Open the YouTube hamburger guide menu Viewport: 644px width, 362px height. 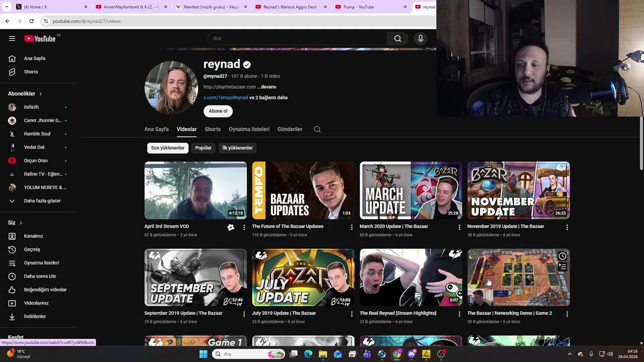pyautogui.click(x=12, y=39)
